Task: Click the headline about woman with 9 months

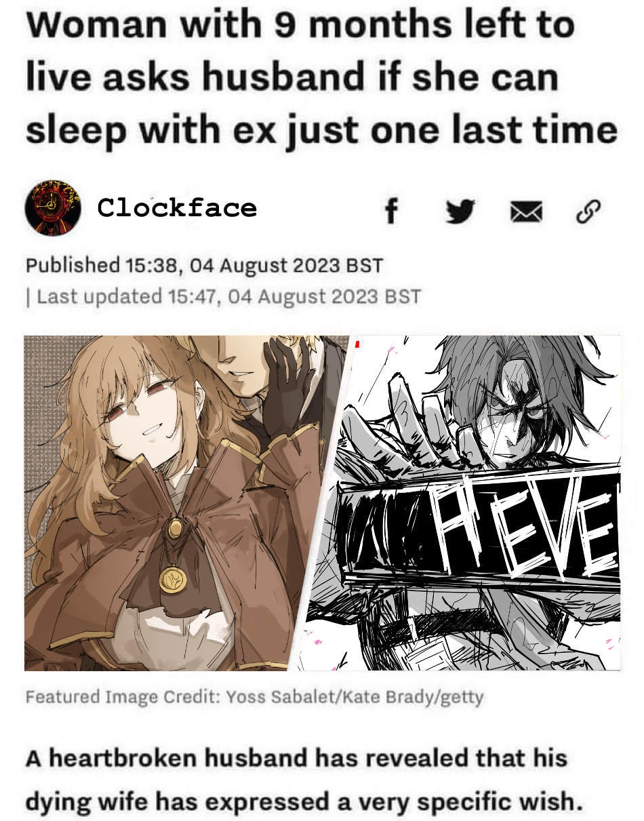Action: pos(321,77)
